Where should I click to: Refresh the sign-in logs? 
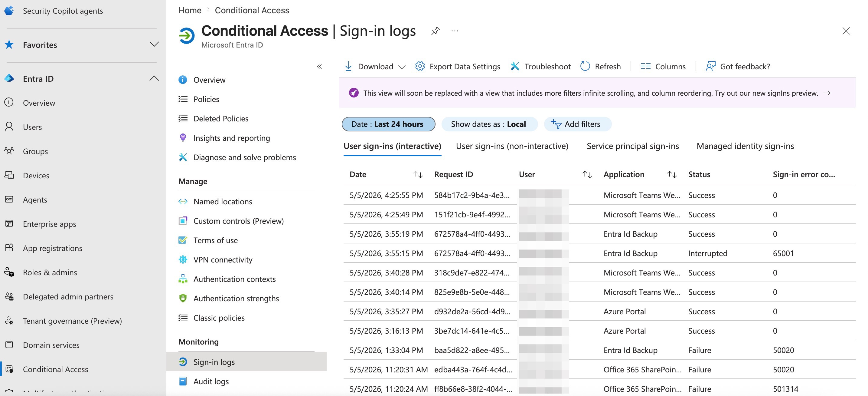coord(600,66)
